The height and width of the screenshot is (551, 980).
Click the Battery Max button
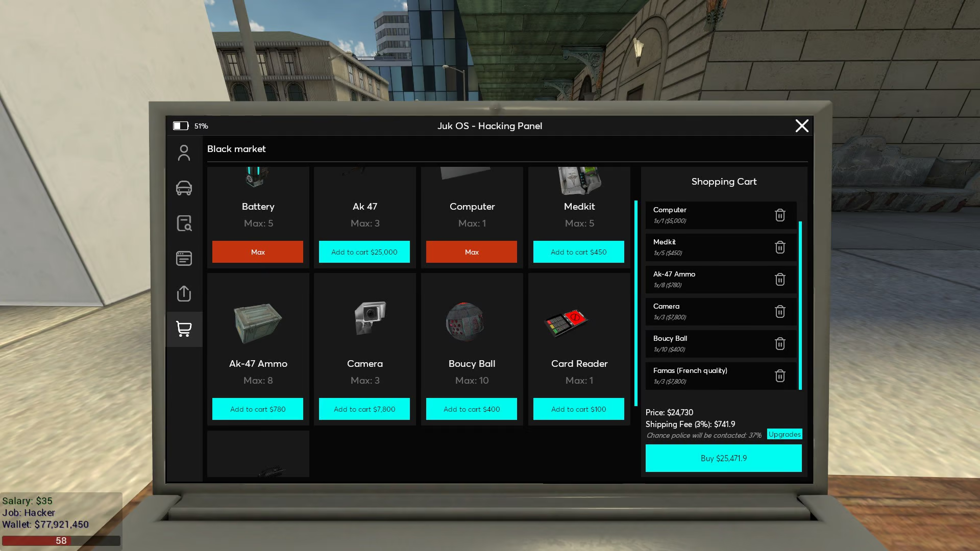(258, 252)
